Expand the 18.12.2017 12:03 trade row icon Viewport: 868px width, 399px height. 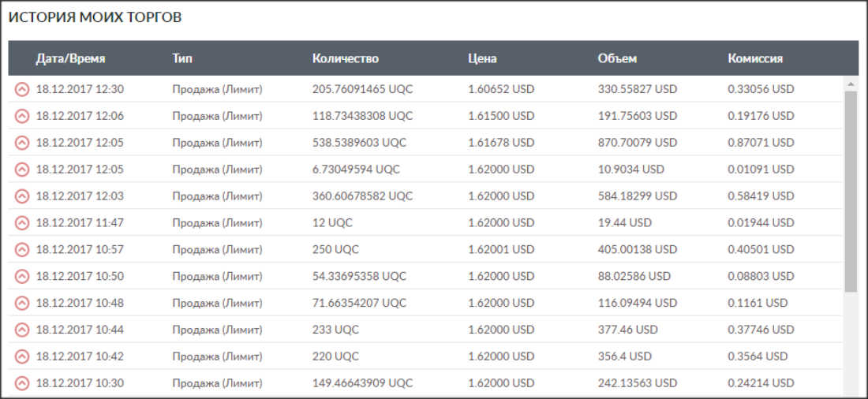(x=21, y=196)
